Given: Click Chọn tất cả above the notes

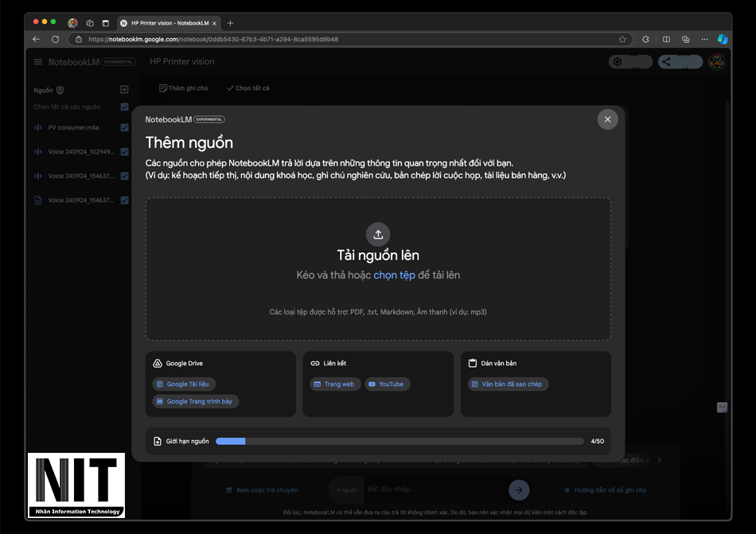Looking at the screenshot, I should [x=248, y=88].
